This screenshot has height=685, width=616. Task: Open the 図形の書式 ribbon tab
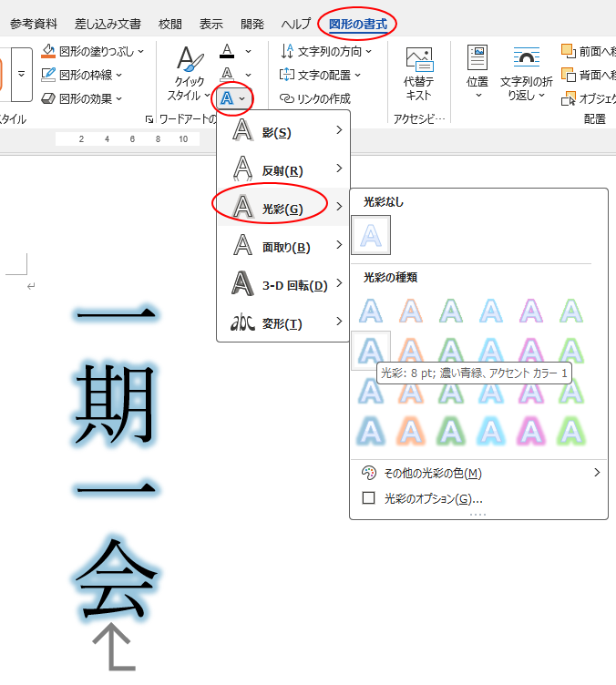(358, 24)
